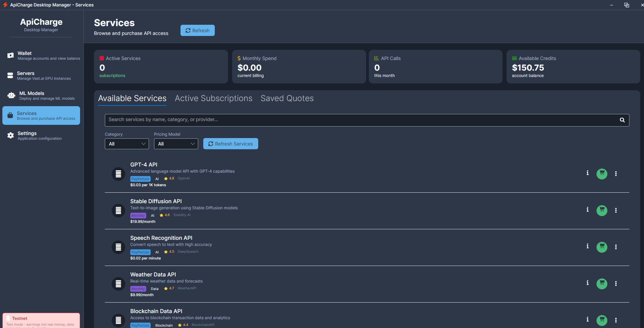The width and height of the screenshot is (644, 328).
Task: Expand the Pricing Model dropdown
Action: [176, 144]
